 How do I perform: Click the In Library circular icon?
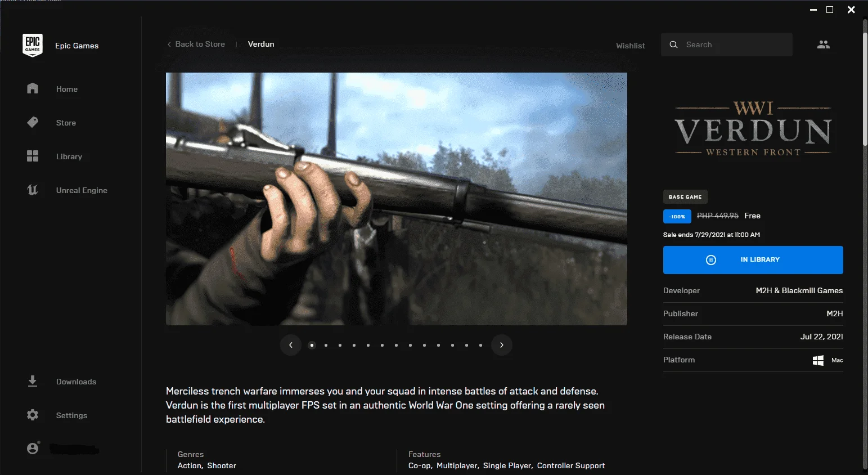[711, 260]
